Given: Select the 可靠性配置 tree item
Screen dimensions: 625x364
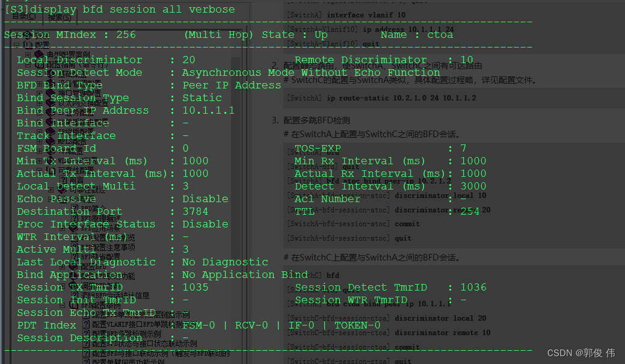Looking at the screenshot, I should click(x=76, y=170).
